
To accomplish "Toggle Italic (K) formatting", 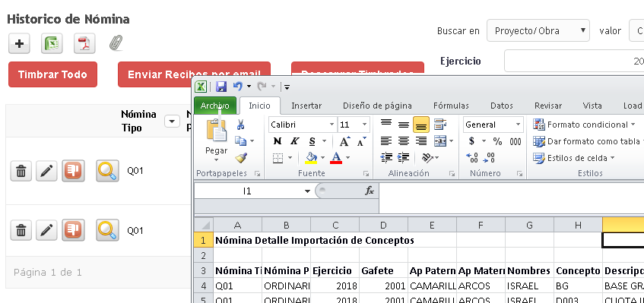I will tap(294, 141).
